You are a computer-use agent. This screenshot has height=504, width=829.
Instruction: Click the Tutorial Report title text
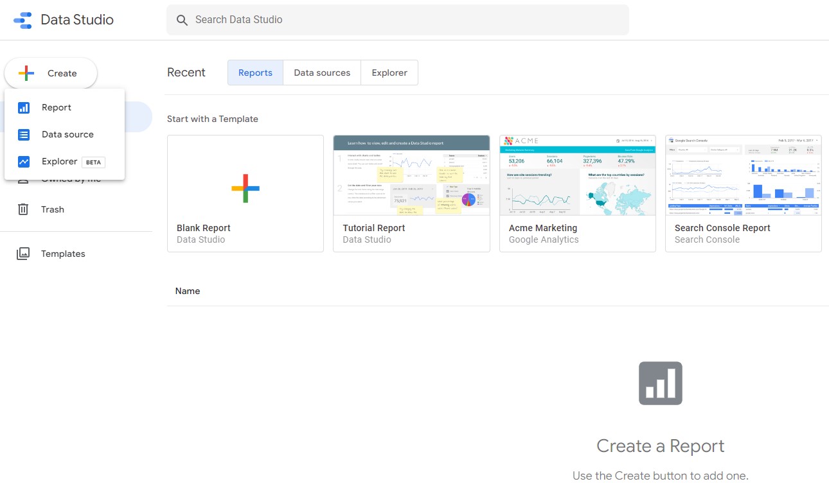point(374,228)
